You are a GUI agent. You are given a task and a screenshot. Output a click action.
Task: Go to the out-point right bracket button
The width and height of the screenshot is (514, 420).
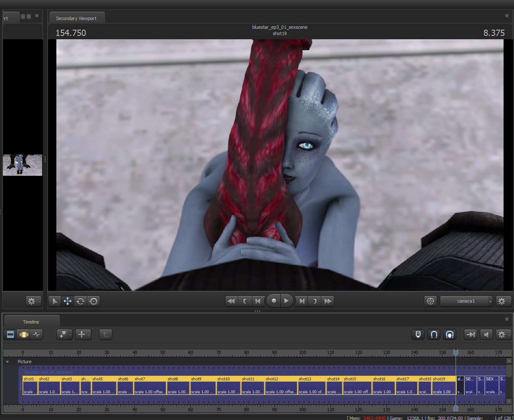(315, 301)
